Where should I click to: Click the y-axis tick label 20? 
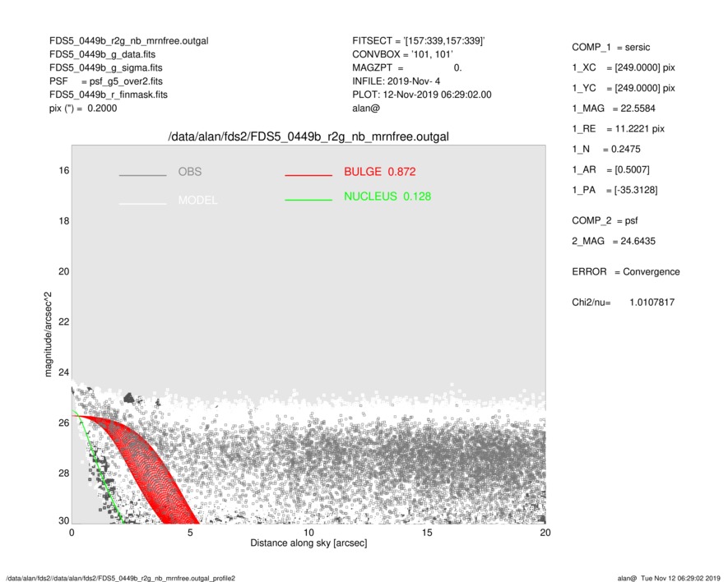tap(63, 271)
